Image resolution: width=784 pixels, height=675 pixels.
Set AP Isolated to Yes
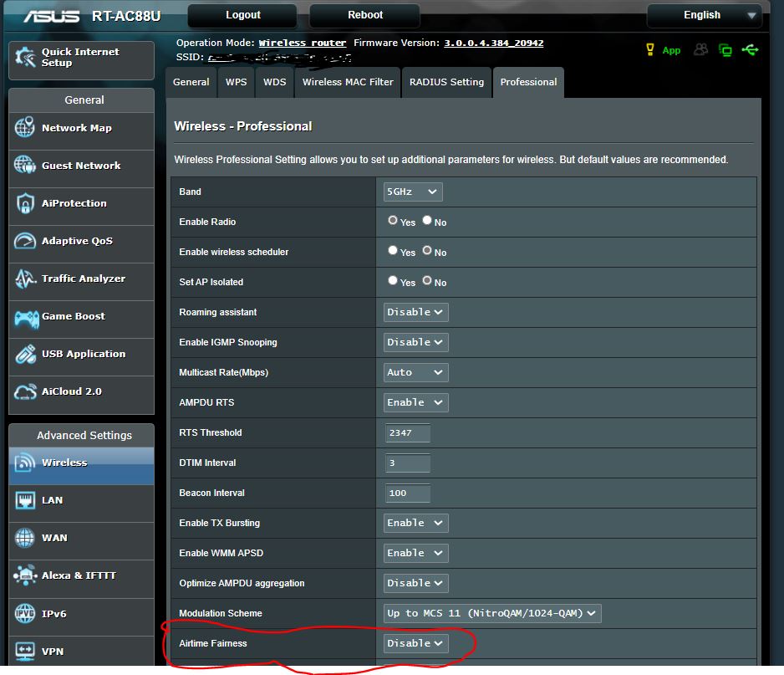393,281
